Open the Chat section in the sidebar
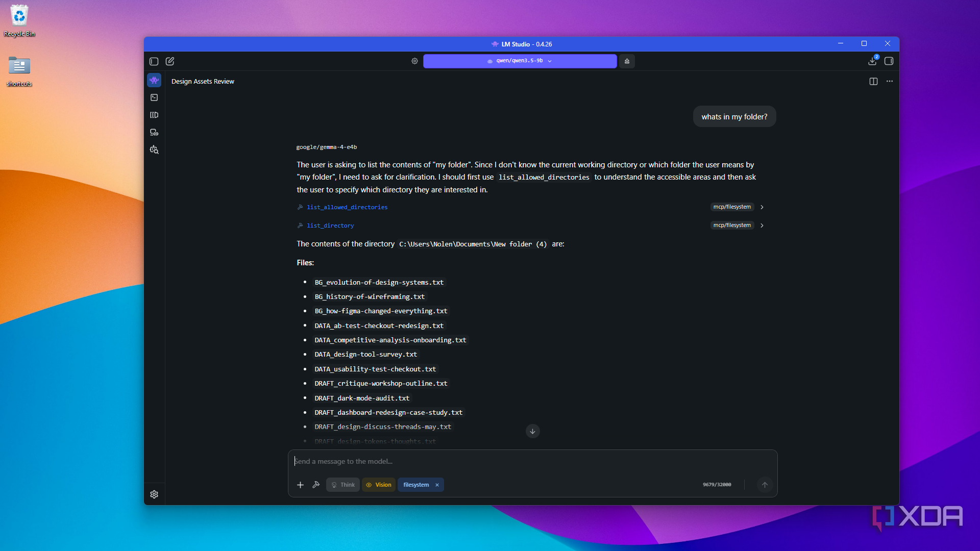Screen dimensions: 980x551 pos(154,80)
